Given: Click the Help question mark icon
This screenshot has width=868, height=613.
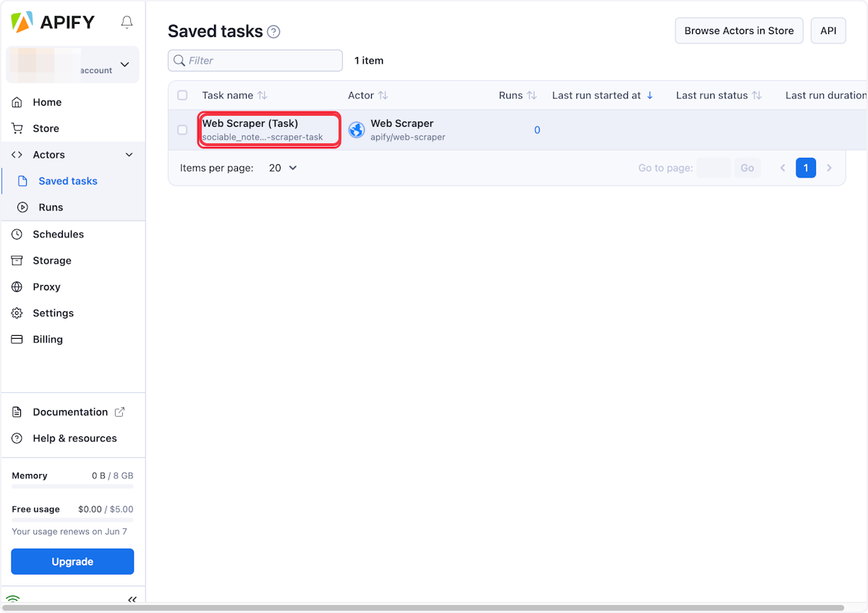Looking at the screenshot, I should tap(17, 438).
